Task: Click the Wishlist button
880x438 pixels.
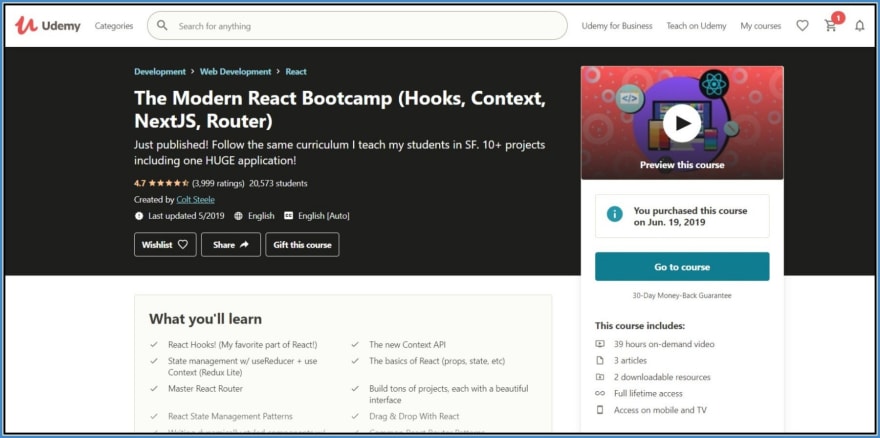Action: [x=165, y=244]
